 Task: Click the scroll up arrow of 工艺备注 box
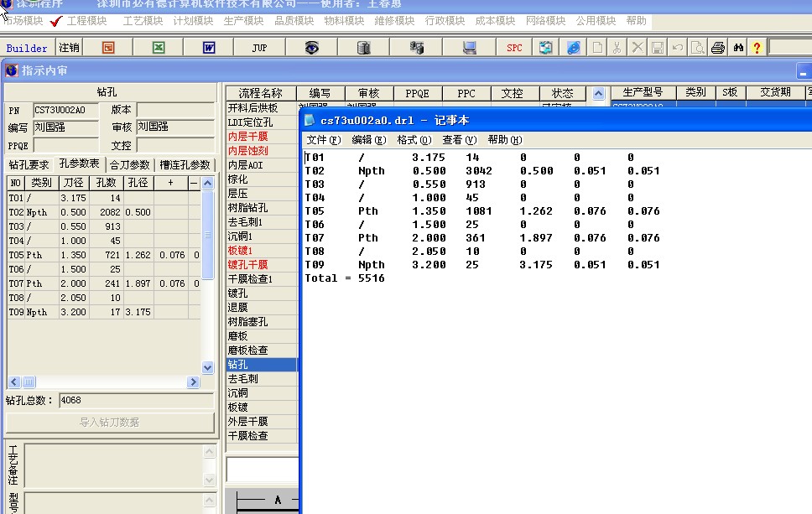[x=209, y=452]
